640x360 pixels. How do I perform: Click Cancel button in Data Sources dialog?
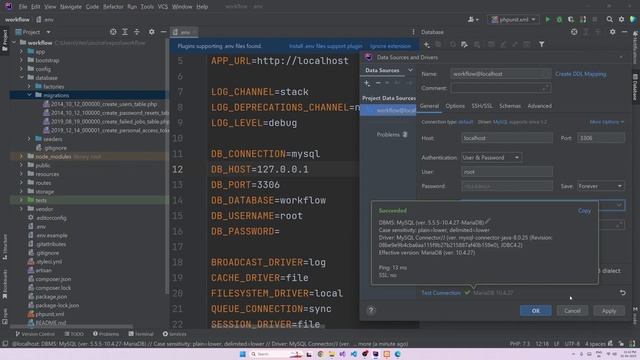click(x=572, y=311)
